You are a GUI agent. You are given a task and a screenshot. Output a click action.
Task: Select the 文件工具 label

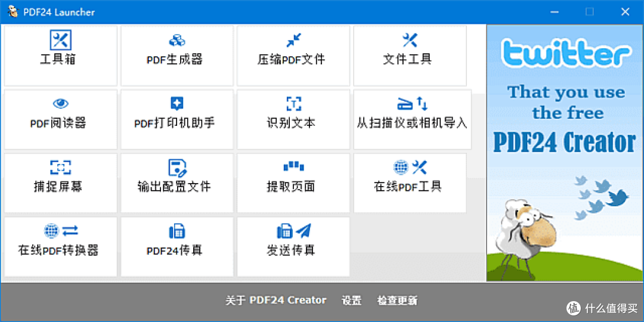(407, 60)
